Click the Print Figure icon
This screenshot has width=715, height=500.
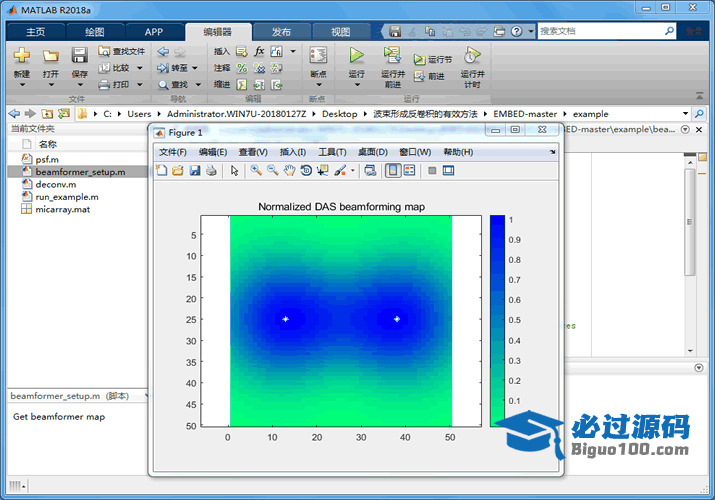click(211, 170)
